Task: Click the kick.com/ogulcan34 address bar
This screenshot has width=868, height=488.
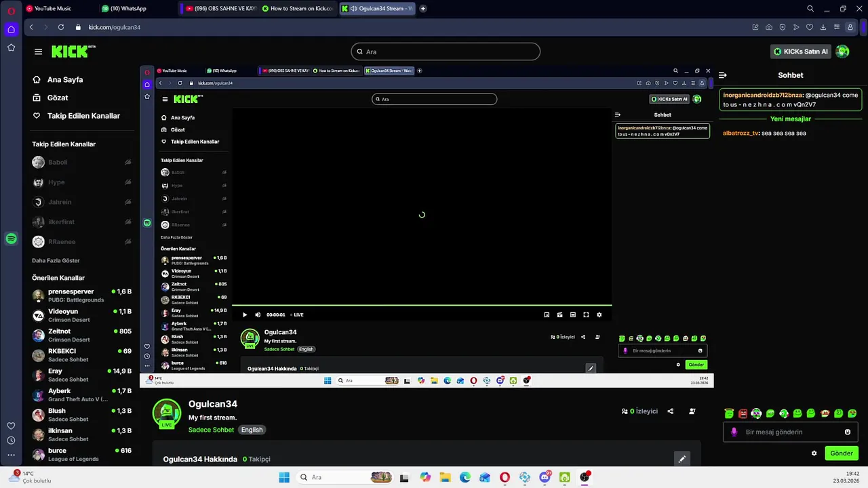Action: point(114,27)
